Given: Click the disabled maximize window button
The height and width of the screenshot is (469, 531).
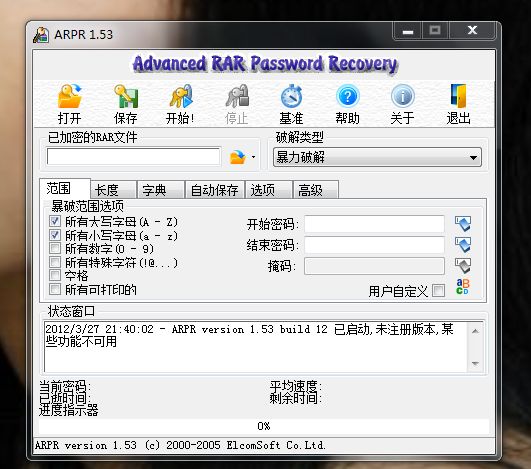Looking at the screenshot, I should (x=435, y=31).
